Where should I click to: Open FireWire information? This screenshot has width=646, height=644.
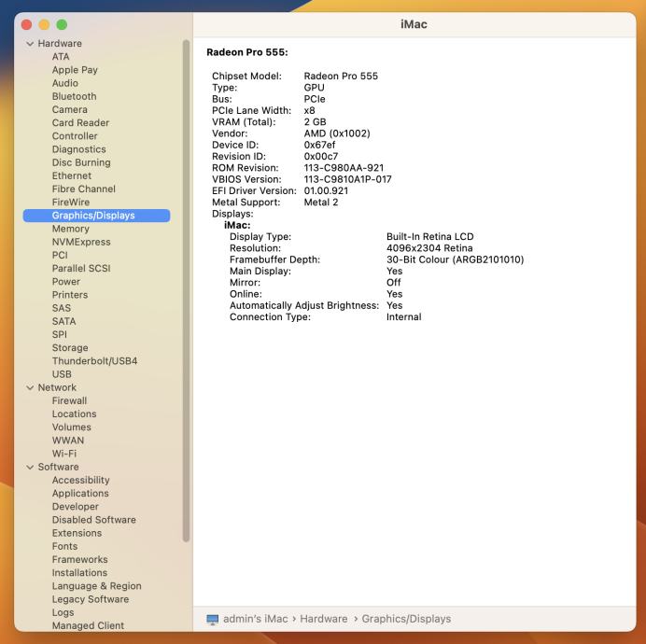(70, 202)
